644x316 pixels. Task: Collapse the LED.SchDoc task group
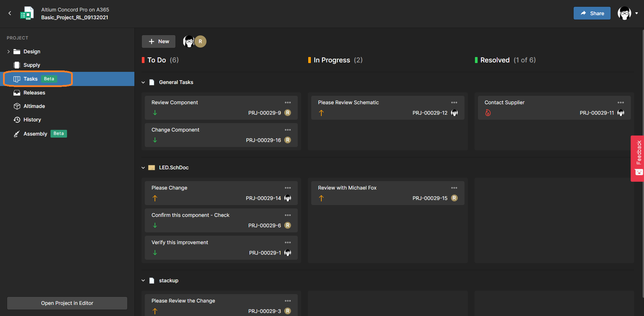(143, 168)
